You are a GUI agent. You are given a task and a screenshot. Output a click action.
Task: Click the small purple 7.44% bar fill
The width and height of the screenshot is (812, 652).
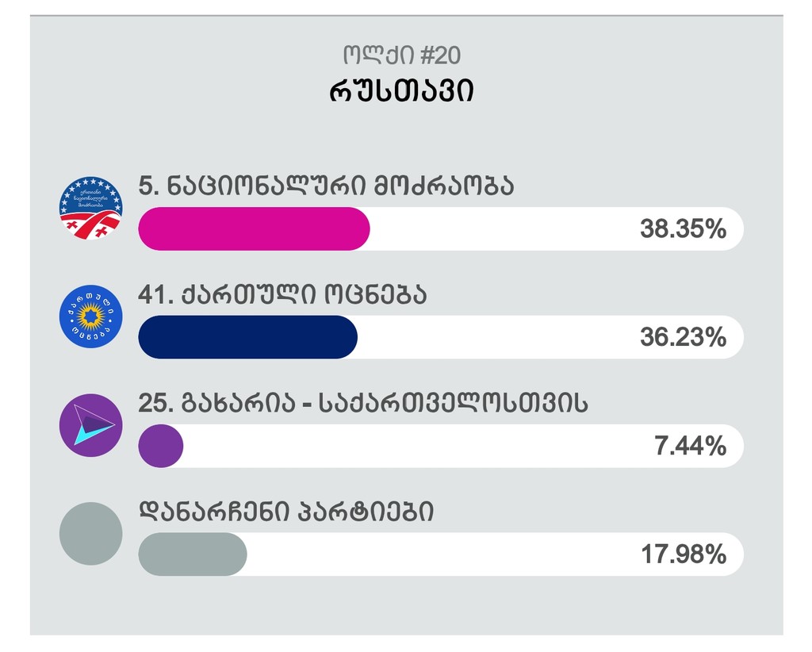tap(160, 446)
